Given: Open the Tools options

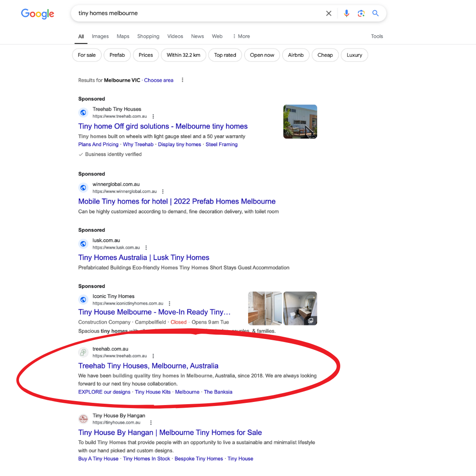Looking at the screenshot, I should tap(377, 37).
